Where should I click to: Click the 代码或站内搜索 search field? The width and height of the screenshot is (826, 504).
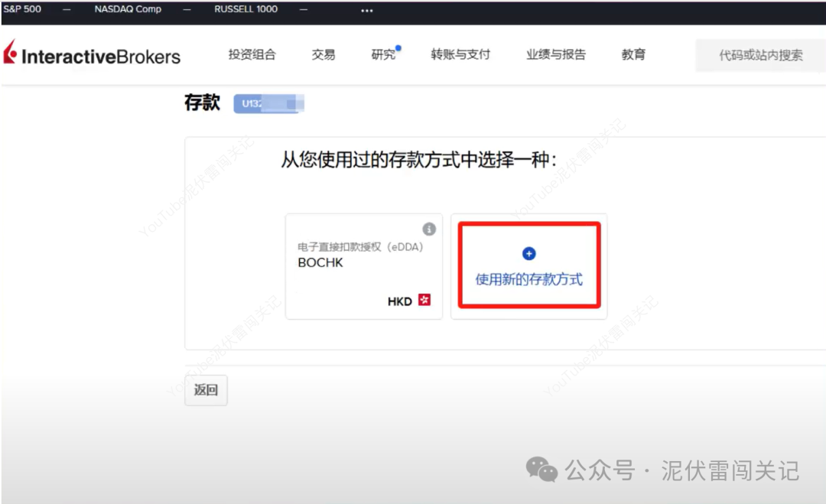pyautogui.click(x=760, y=55)
